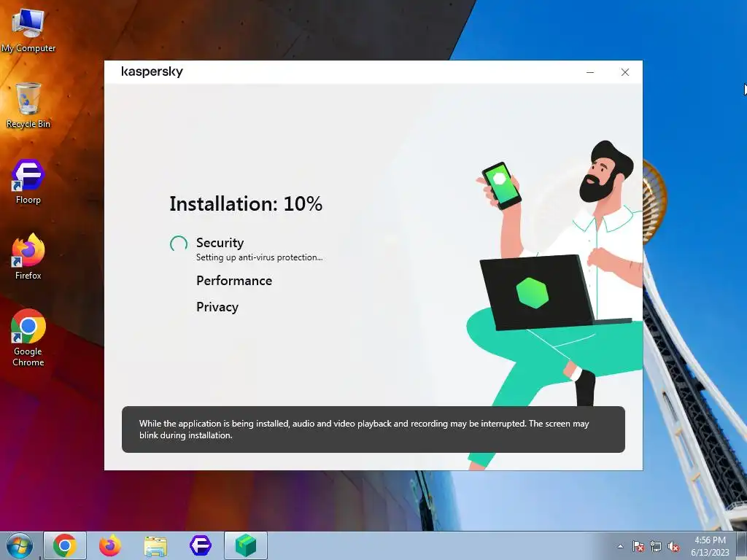Image resolution: width=747 pixels, height=560 pixels.
Task: Open the Action Center flag icon
Action: [x=638, y=546]
